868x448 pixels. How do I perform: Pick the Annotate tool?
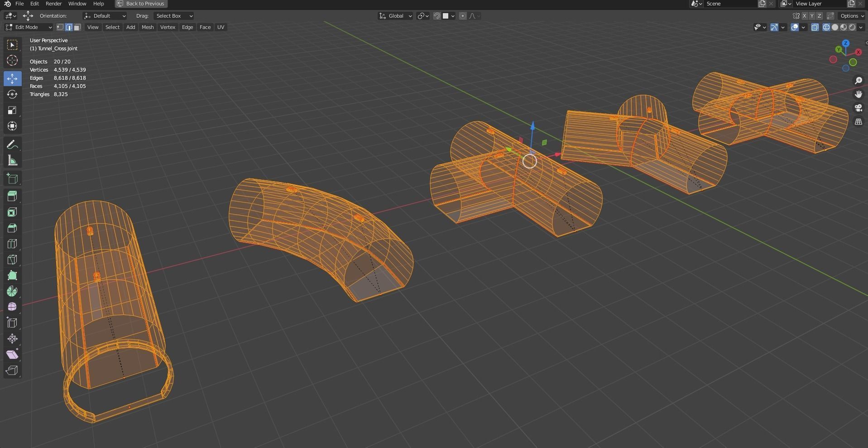point(12,145)
